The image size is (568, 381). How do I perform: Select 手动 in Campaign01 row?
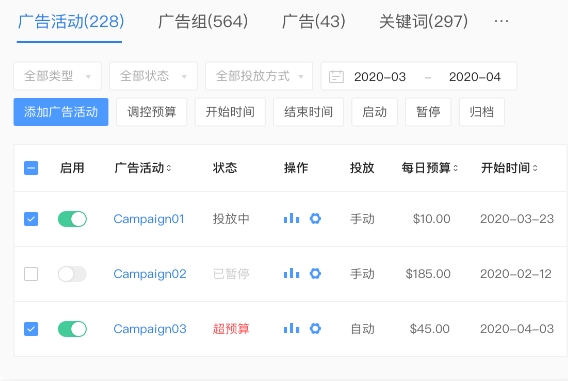click(362, 219)
